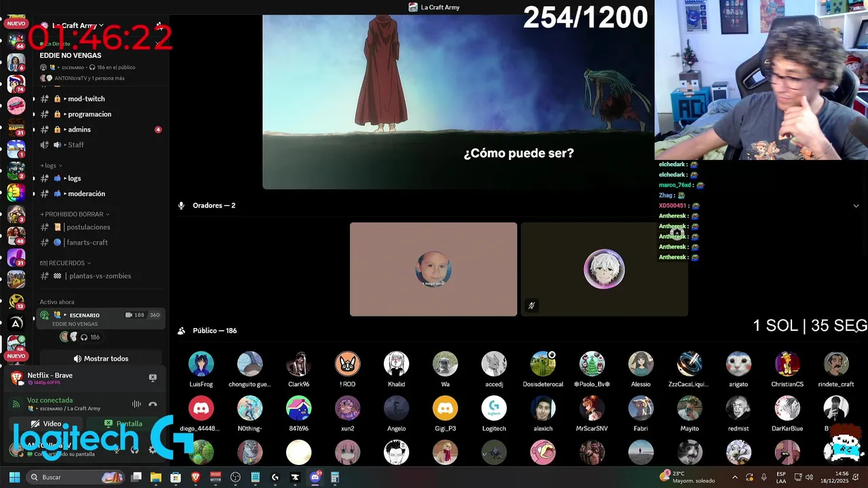
Task: Open volume control in system tray
Action: (809, 477)
